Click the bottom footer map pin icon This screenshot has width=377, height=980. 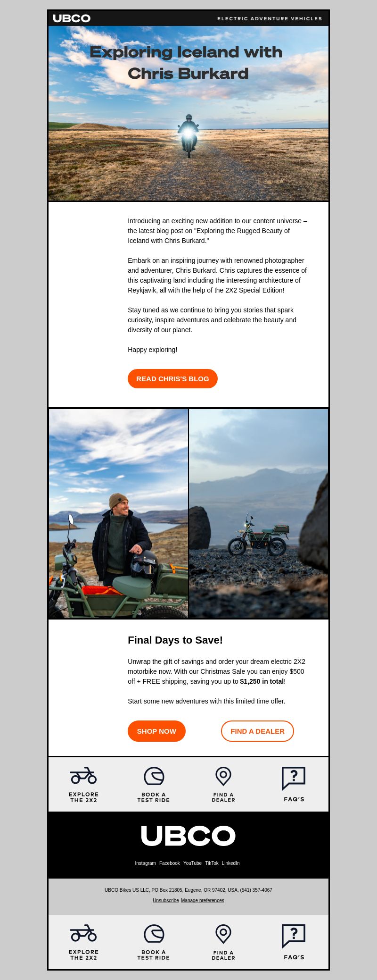[223, 934]
